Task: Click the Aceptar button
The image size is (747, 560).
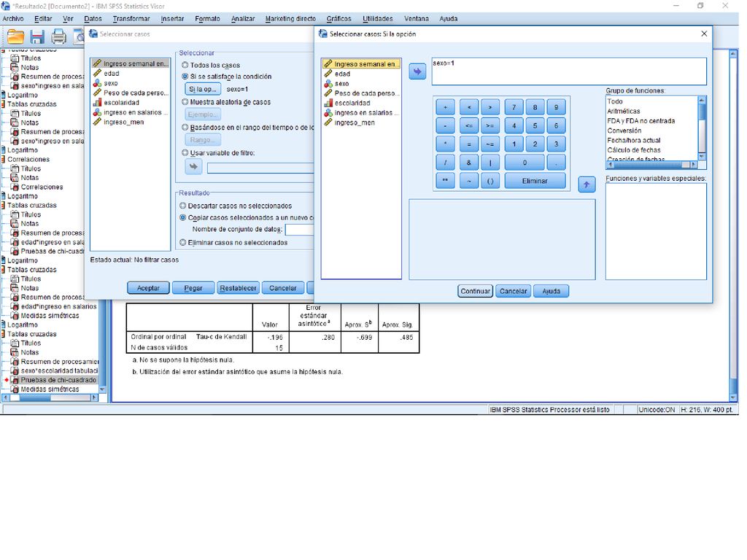Action: (148, 287)
